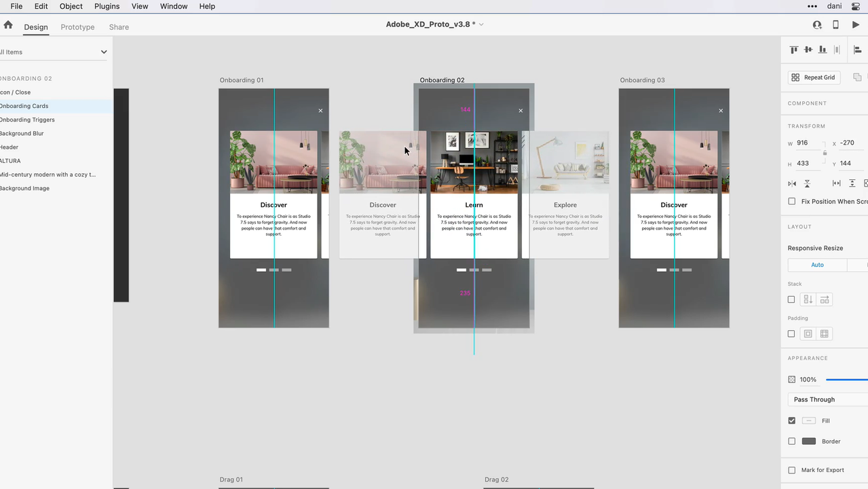
Task: Align selection to bottom edge
Action: [823, 50]
